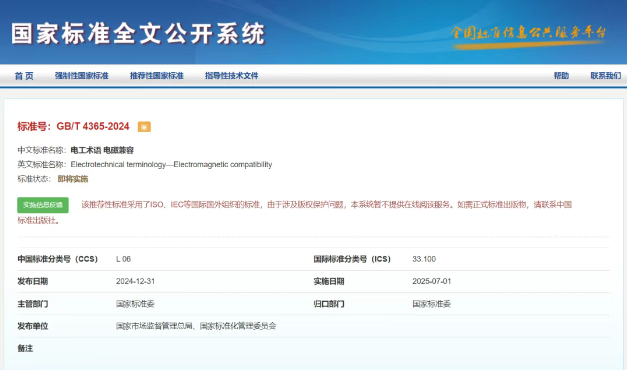The height and width of the screenshot is (370, 627).
Task: Click status value 即将实施
Action: click(73, 179)
